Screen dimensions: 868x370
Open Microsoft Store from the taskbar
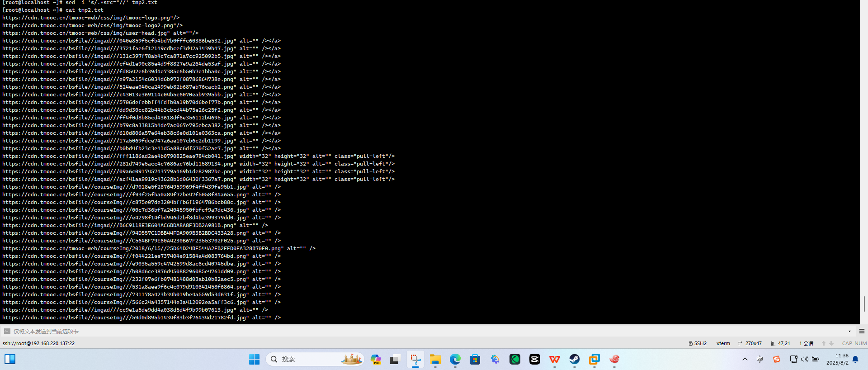click(475, 359)
